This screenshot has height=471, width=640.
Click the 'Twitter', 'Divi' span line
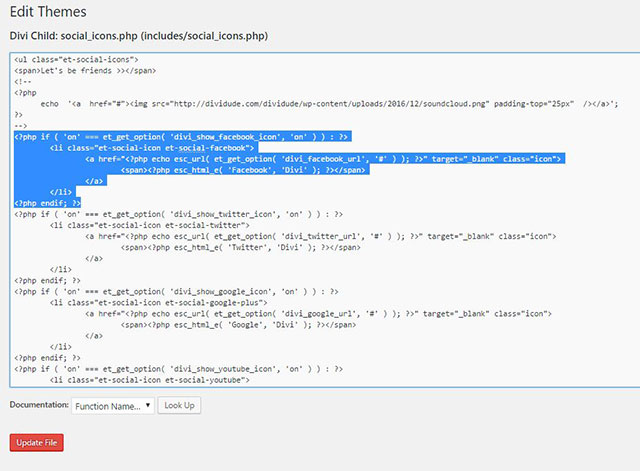pos(240,247)
